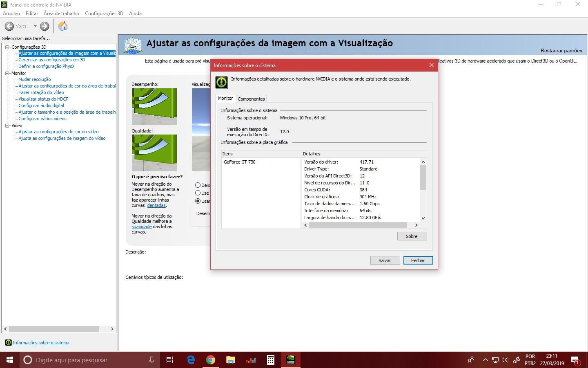Screen dimensions: 588x368
Task: Click the task tree scroll right arrow
Action: (x=112, y=329)
